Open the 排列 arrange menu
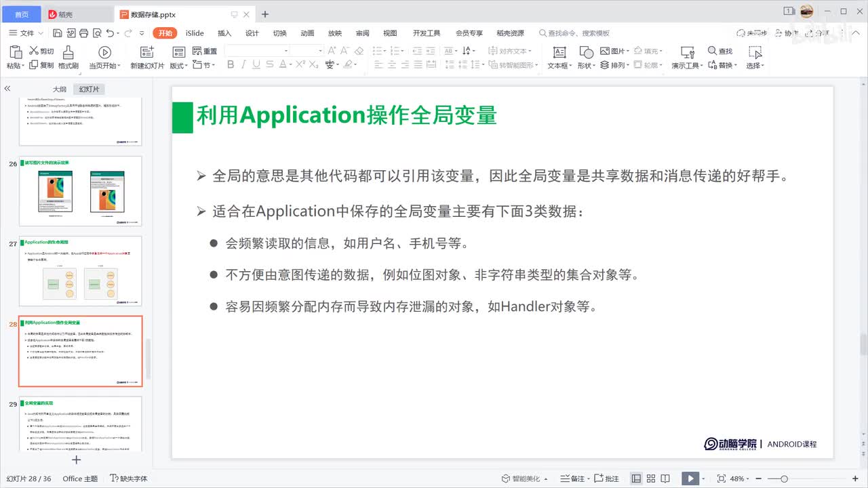868x488 pixels. click(x=615, y=65)
